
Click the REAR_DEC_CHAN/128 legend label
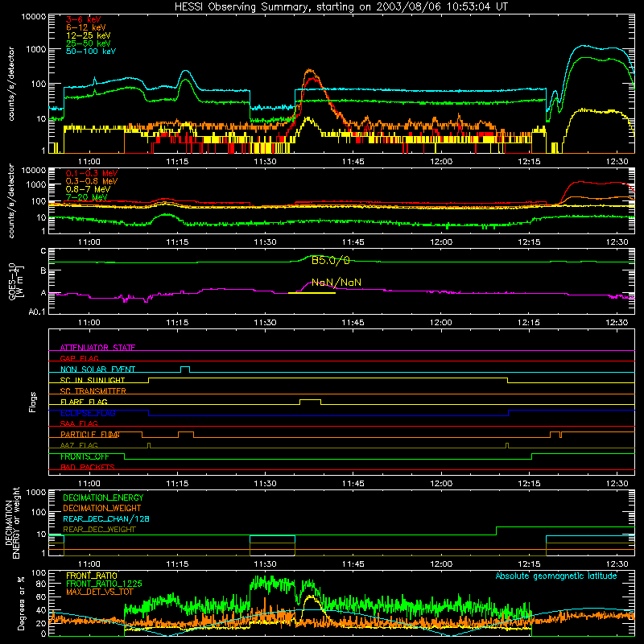tap(106, 518)
